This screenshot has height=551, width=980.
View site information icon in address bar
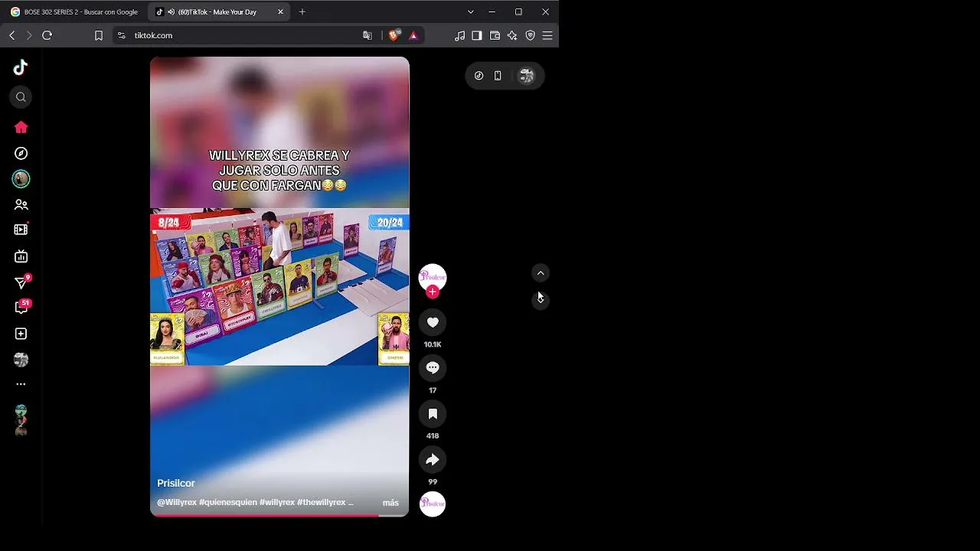pos(121,35)
